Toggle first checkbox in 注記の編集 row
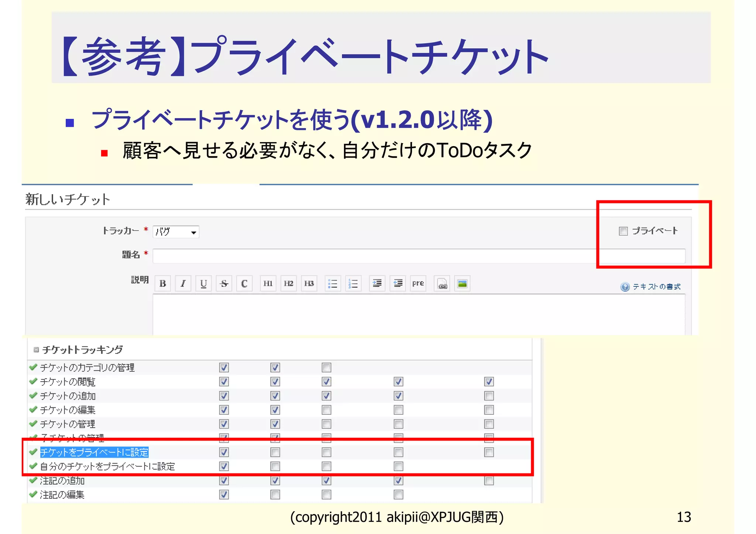The width and height of the screenshot is (756, 534). [x=224, y=495]
